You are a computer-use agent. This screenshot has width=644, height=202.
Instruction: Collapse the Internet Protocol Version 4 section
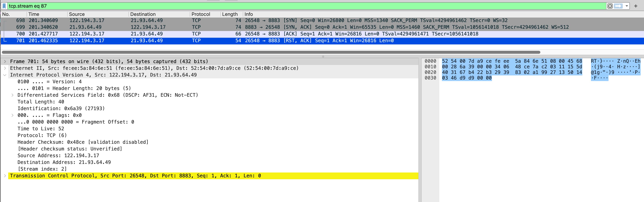[x=5, y=75]
